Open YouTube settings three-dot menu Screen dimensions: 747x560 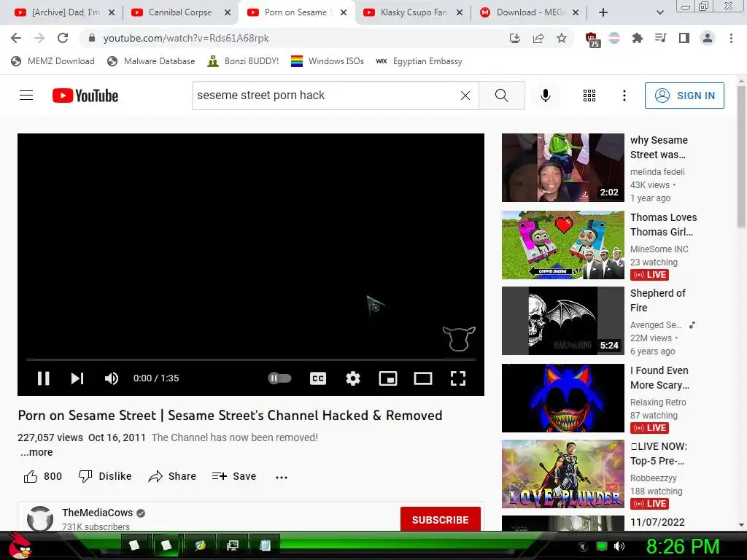(624, 96)
